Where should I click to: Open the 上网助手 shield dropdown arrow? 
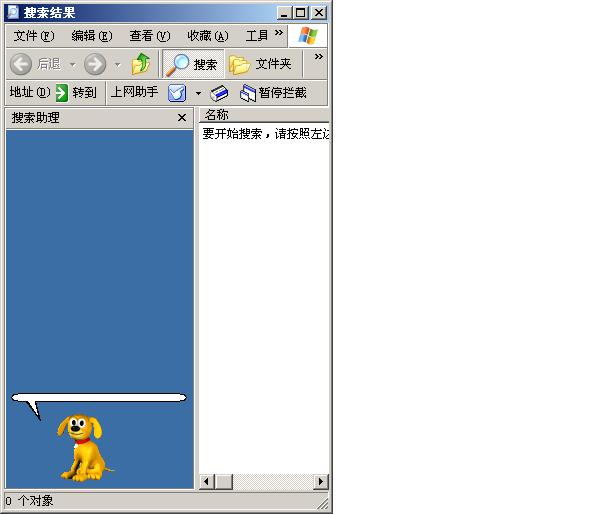pyautogui.click(x=198, y=93)
